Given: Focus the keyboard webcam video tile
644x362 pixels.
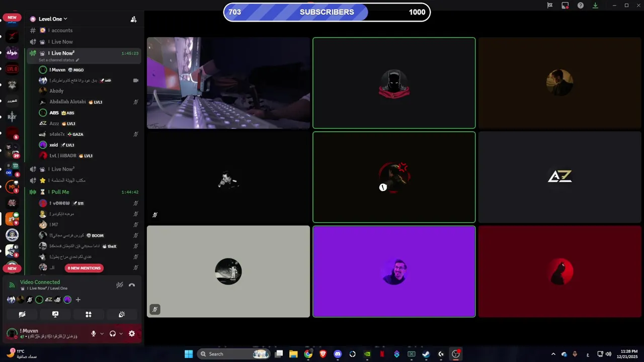Looking at the screenshot, I should click(228, 83).
